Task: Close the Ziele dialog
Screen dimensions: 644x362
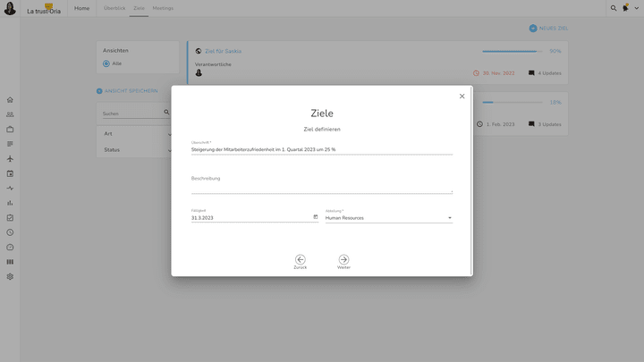Action: 462,97
